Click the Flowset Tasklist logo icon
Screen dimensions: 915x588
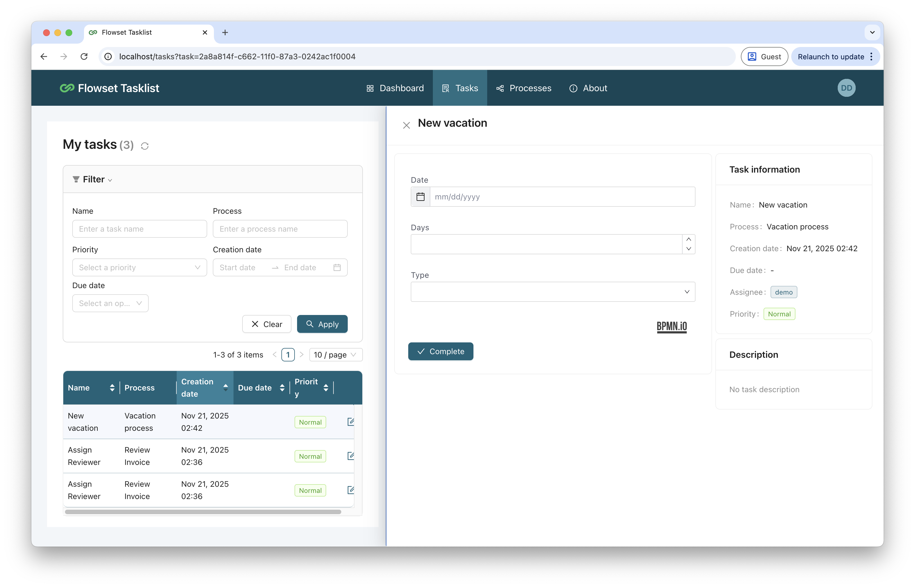[67, 88]
